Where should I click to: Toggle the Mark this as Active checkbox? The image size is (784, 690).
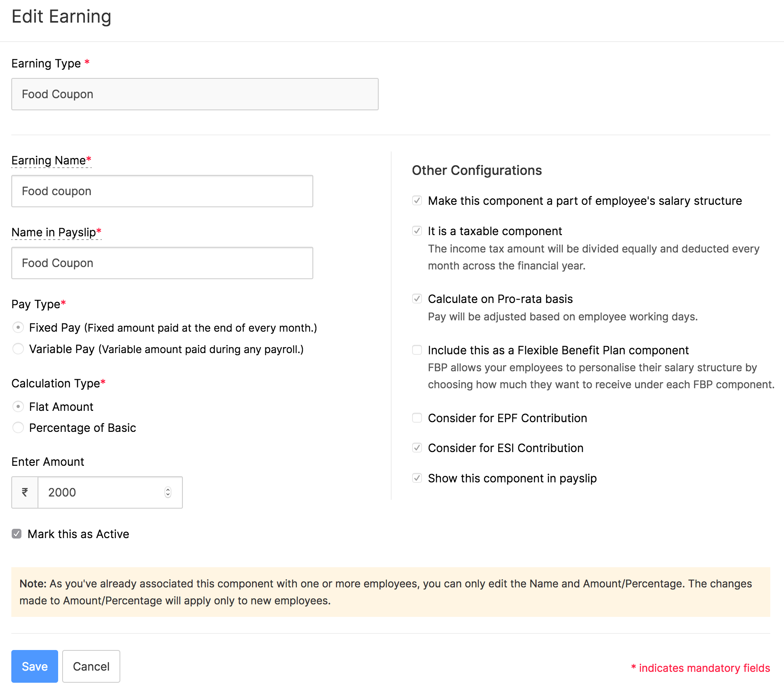click(x=17, y=534)
